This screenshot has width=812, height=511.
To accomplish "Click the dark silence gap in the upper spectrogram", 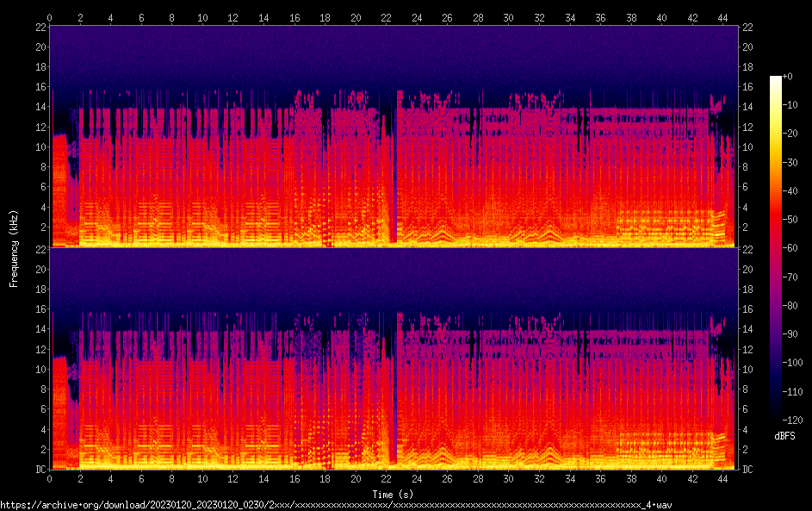I will coord(393,172).
